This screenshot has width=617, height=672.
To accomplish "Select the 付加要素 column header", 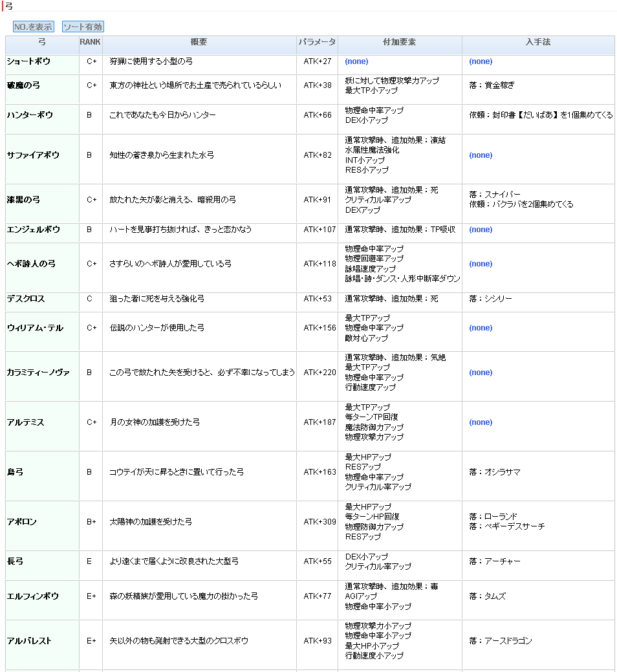I will 399,42.
